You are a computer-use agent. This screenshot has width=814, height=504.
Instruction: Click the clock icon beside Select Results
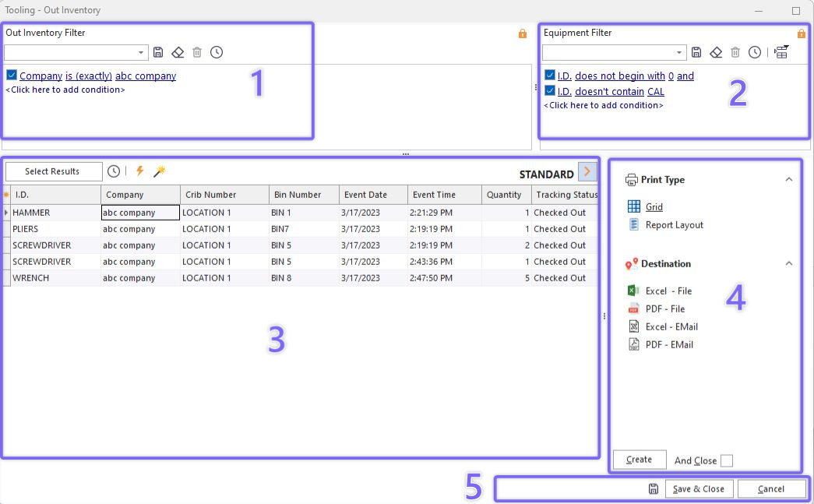[114, 171]
